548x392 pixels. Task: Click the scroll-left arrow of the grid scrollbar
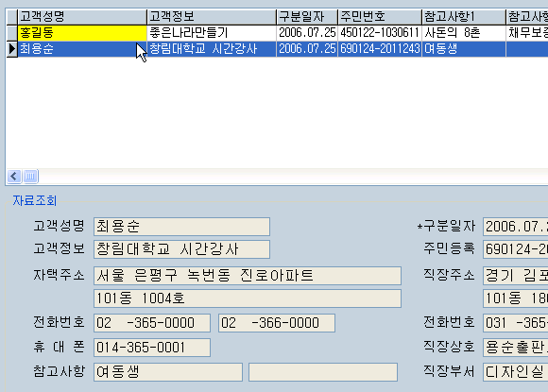click(x=14, y=176)
